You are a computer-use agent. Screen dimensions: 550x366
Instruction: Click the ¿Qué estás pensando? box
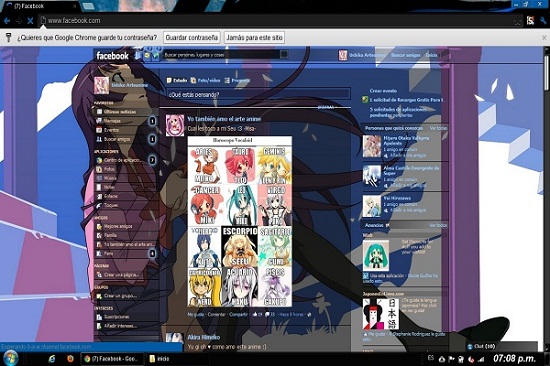coord(258,94)
